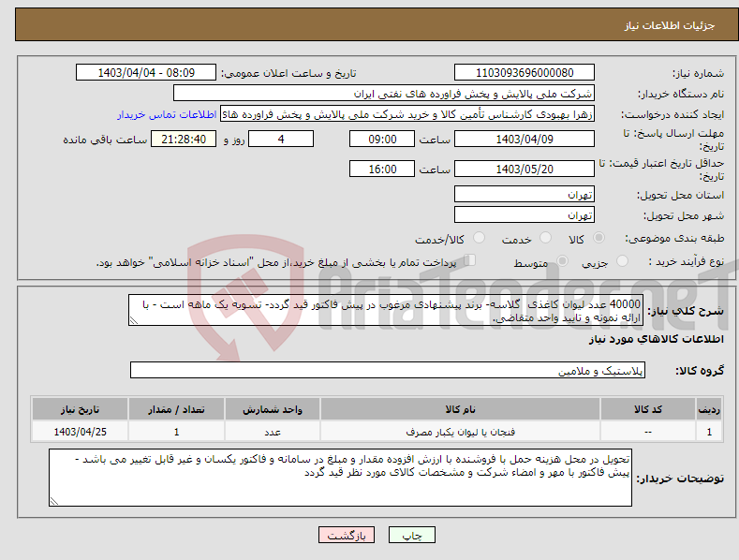Click the product name فنجان یا لیوان یکبار مصرف

coord(460,432)
